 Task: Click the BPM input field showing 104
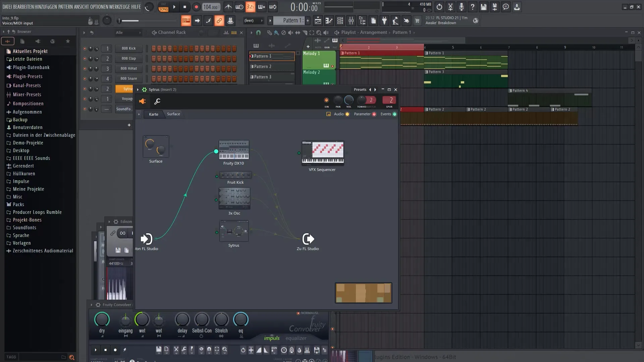[x=211, y=6]
